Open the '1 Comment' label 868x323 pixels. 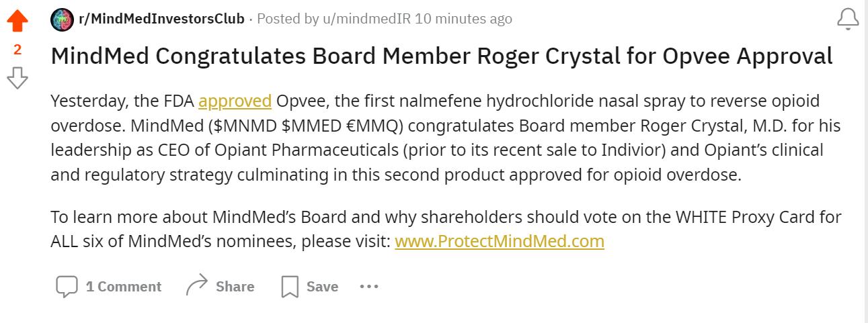124,287
